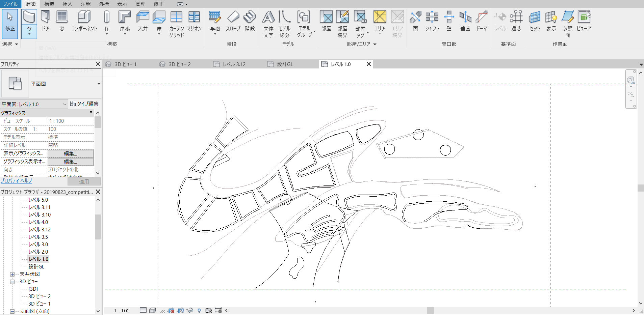Activate the 壁 (Wall) tool
Viewport: 644px width, 315px height.
(x=29, y=17)
